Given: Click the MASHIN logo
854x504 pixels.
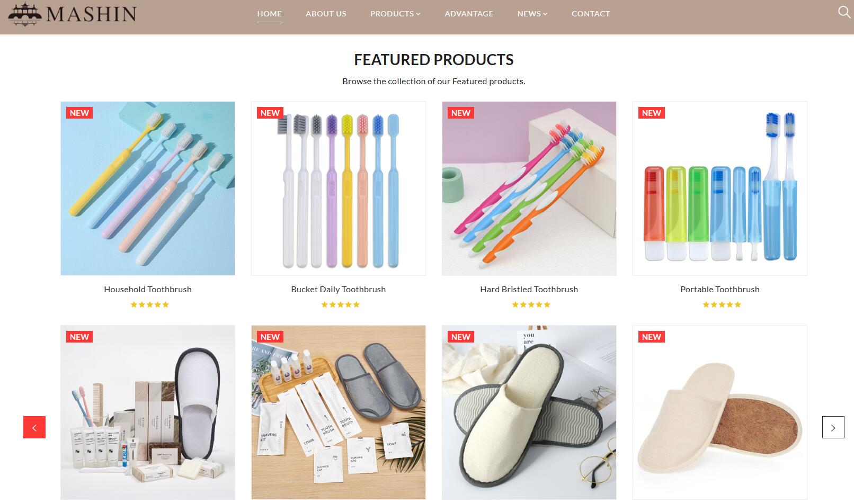Looking at the screenshot, I should coord(72,14).
